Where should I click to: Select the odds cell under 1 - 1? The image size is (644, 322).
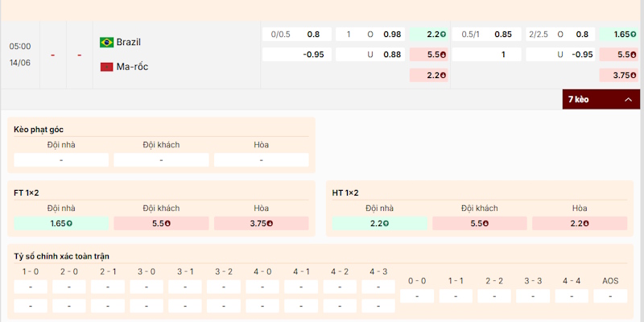[x=456, y=296]
